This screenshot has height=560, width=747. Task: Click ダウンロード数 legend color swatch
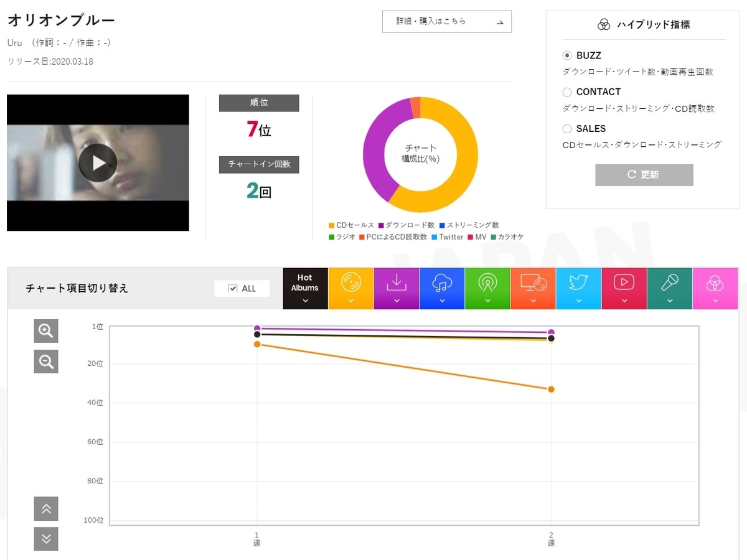click(380, 225)
